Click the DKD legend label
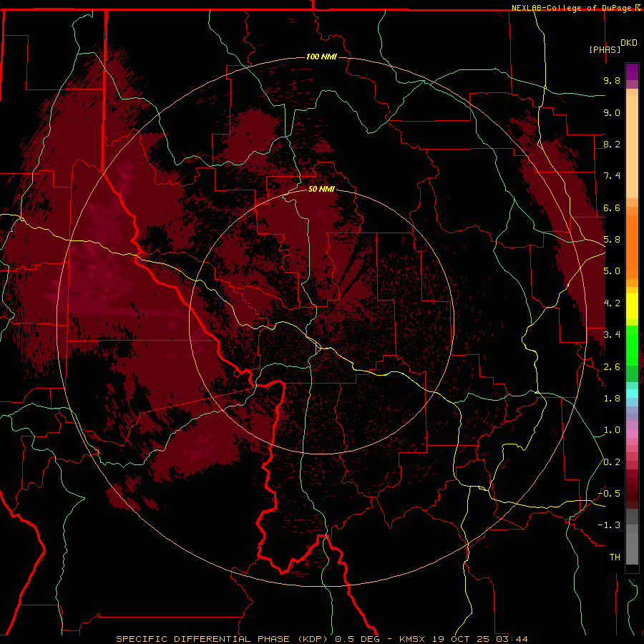 [629, 43]
